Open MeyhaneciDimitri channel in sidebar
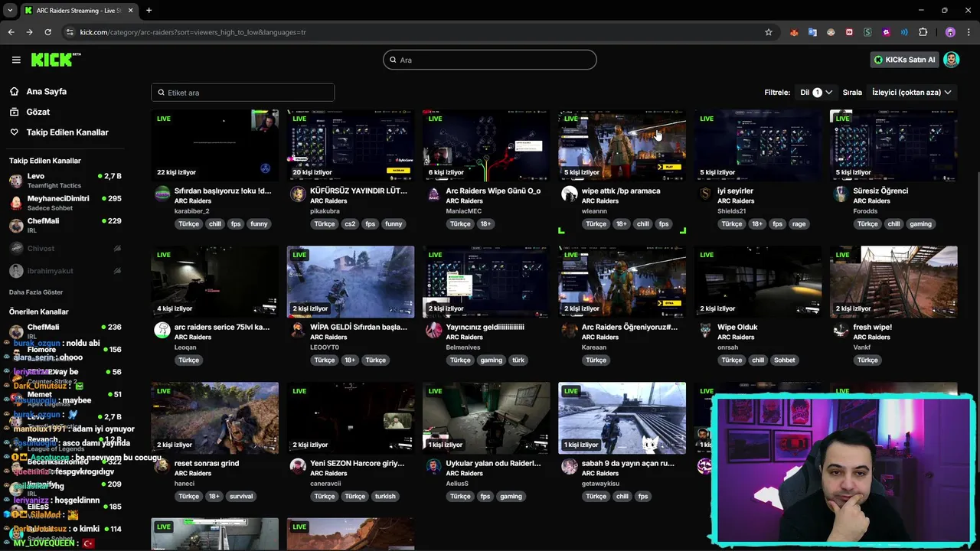Screen dimensions: 980x551 65,203
